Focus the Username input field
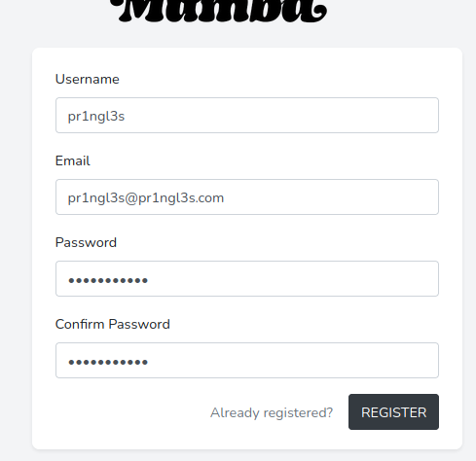Image resolution: width=476 pixels, height=461 pixels. (x=247, y=115)
